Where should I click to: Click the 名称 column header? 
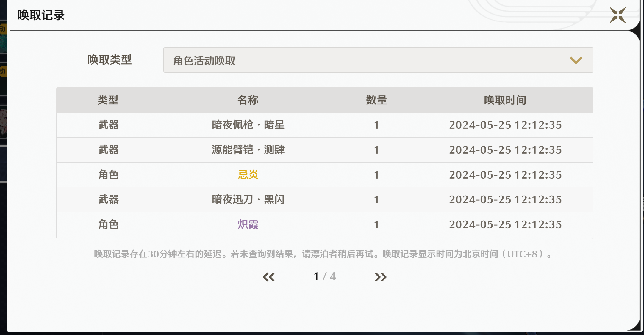(x=248, y=100)
